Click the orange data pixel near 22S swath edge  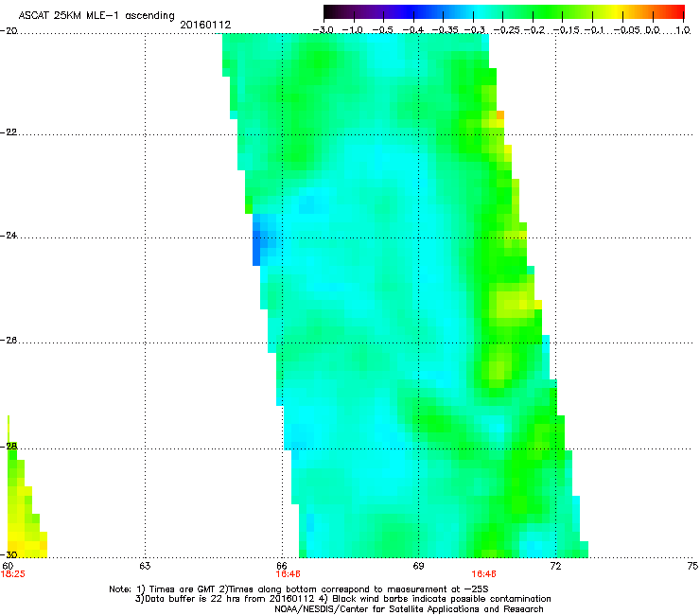point(500,114)
